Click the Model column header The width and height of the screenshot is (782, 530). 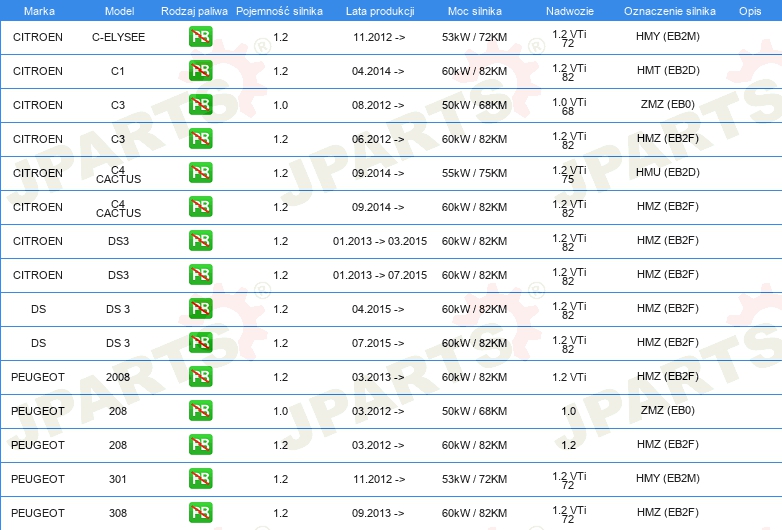coord(119,11)
